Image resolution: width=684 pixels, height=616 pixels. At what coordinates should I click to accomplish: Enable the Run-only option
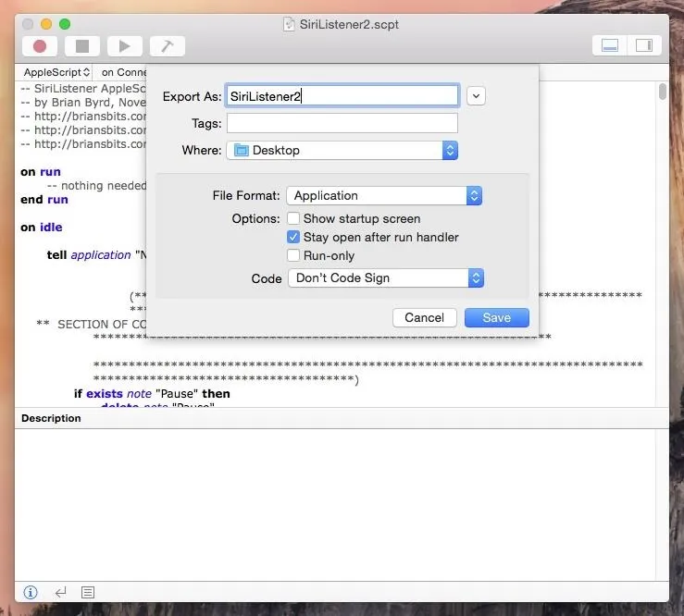(293, 255)
